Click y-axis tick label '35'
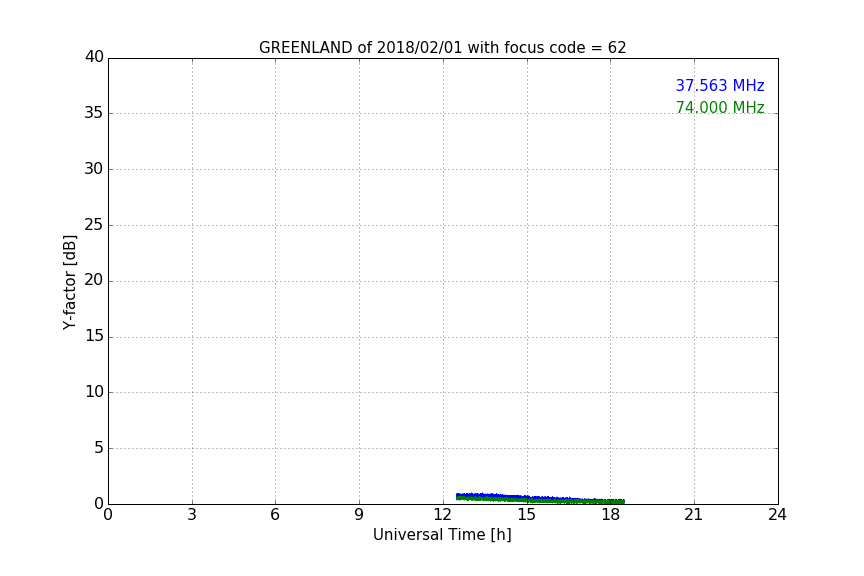This screenshot has width=864, height=576. (94, 113)
